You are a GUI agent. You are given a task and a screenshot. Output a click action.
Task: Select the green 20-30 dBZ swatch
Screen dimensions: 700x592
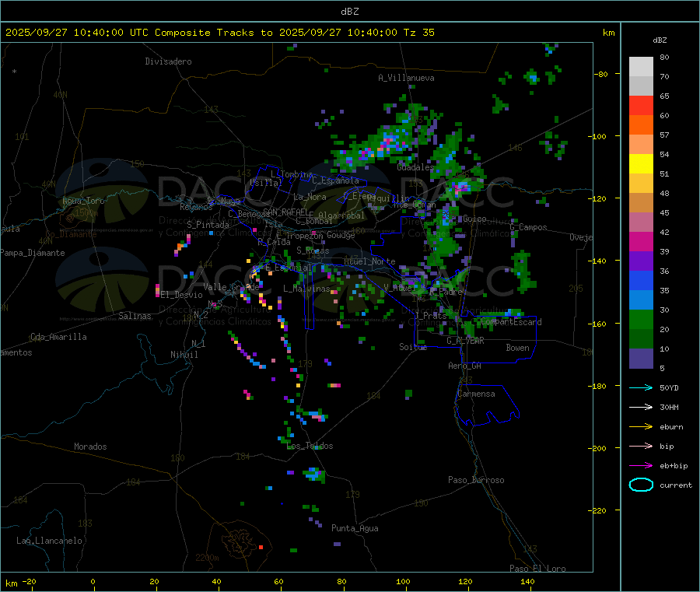[x=641, y=319]
